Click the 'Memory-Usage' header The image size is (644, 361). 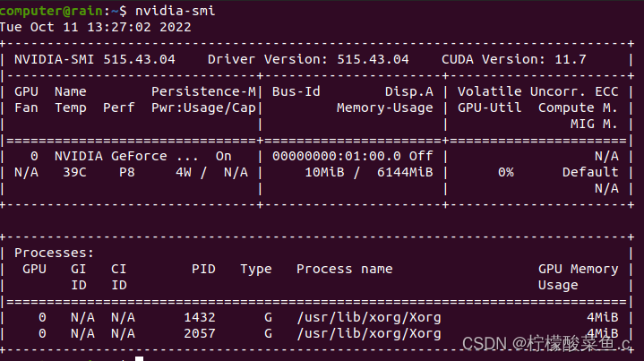(385, 108)
